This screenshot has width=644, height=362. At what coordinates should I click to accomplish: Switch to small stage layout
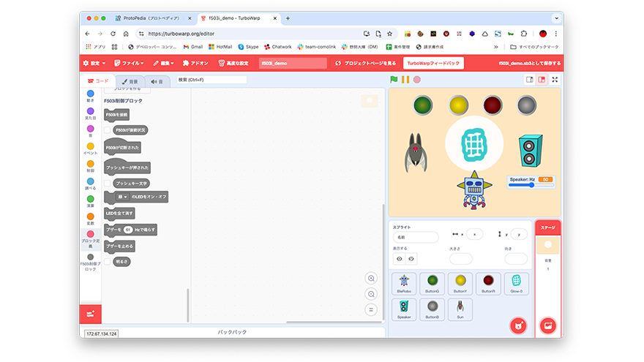530,80
